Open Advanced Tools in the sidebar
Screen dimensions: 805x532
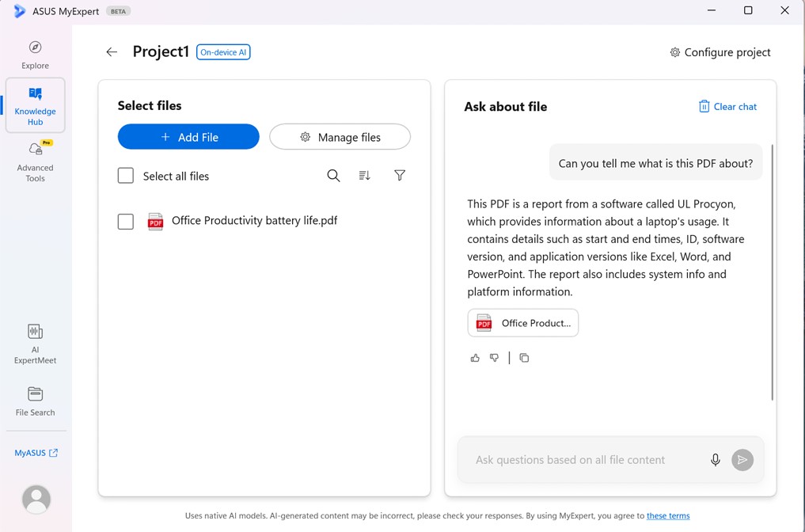[35, 161]
